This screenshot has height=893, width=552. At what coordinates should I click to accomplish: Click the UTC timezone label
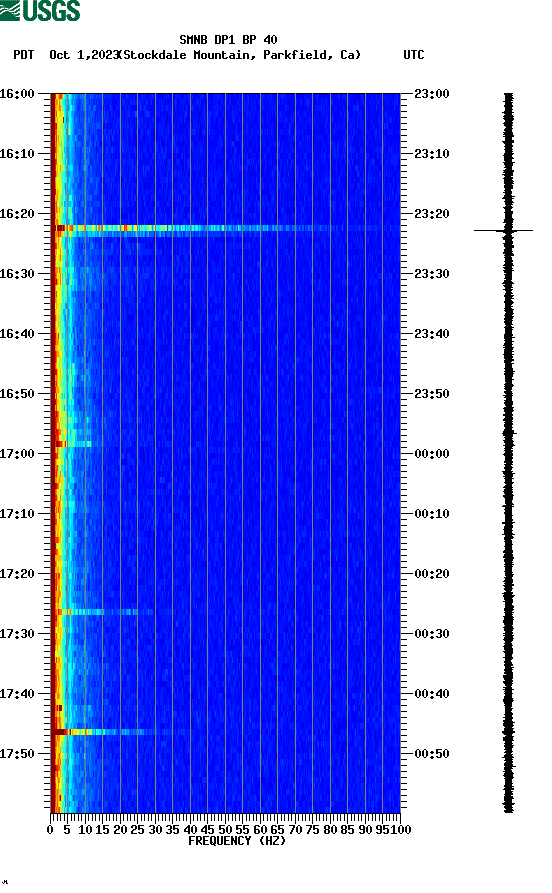414,55
